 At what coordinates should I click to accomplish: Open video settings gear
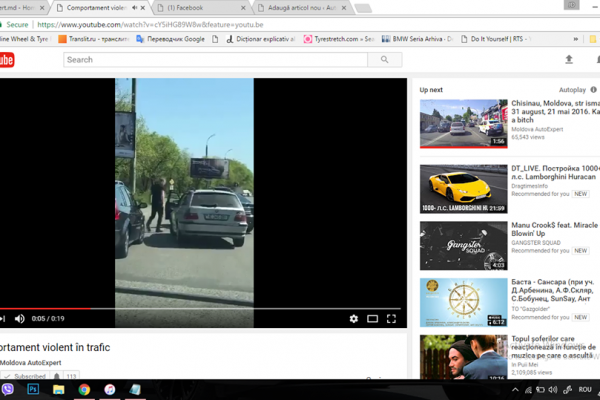click(354, 318)
